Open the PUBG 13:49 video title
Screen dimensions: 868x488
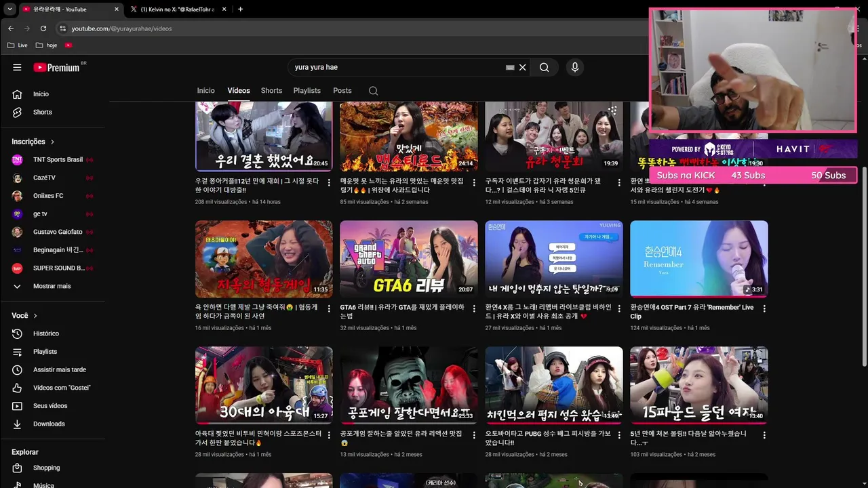548,438
